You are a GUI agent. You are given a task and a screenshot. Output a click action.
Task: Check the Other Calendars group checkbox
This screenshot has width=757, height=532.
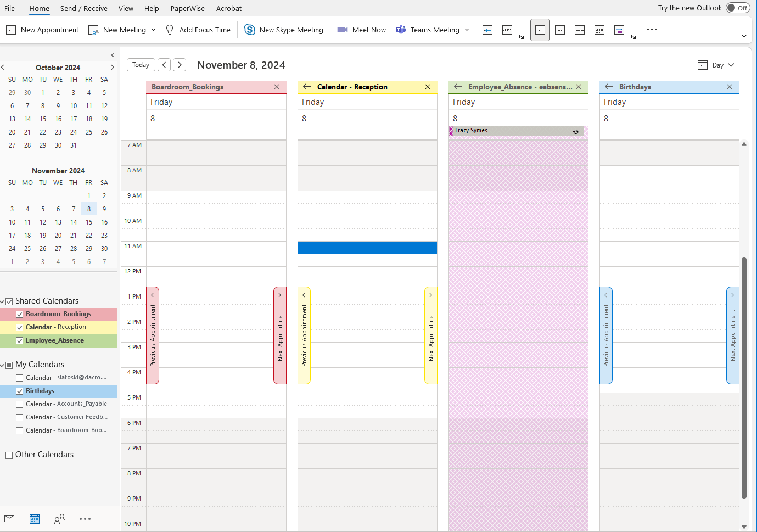[x=9, y=455]
